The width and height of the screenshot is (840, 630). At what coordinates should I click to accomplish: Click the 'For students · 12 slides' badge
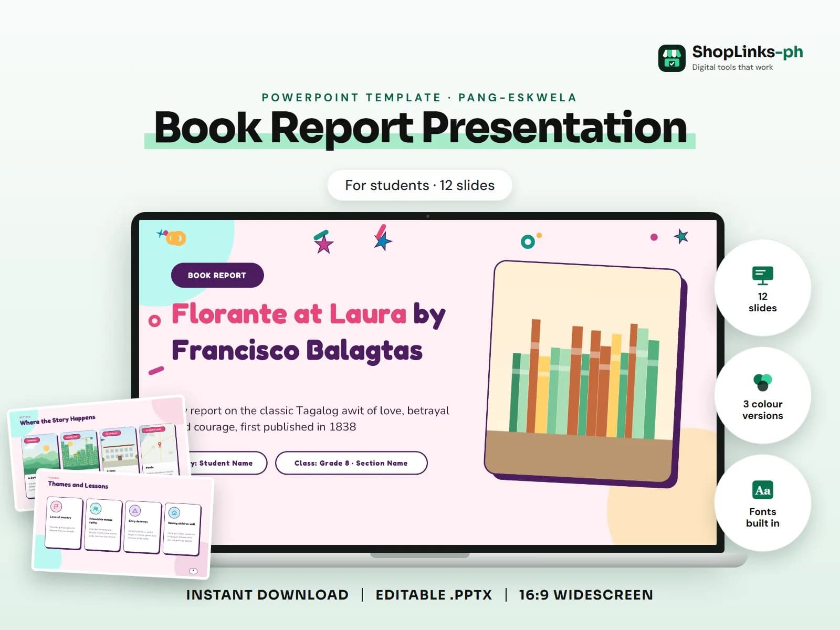coord(420,185)
